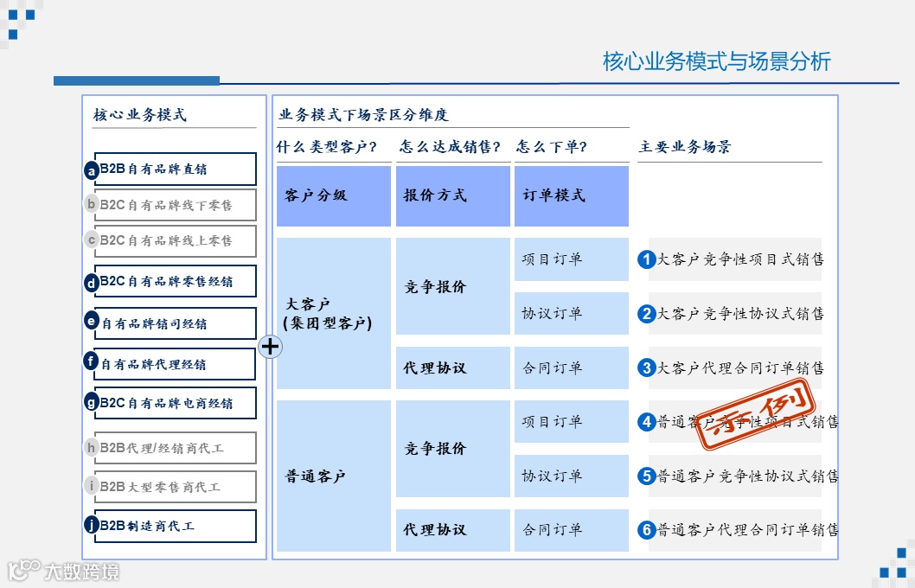Click the 大客户(集团型客户) cell
Viewport: 915px width, 588px height.
(334, 313)
